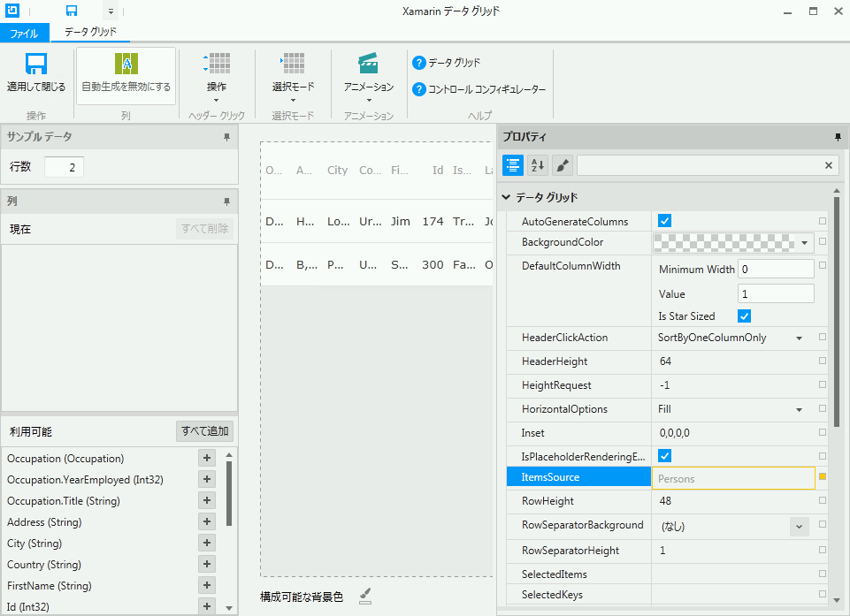Click the Inset value 0,0,0,0
Viewport: 850px width, 616px height.
674,433
